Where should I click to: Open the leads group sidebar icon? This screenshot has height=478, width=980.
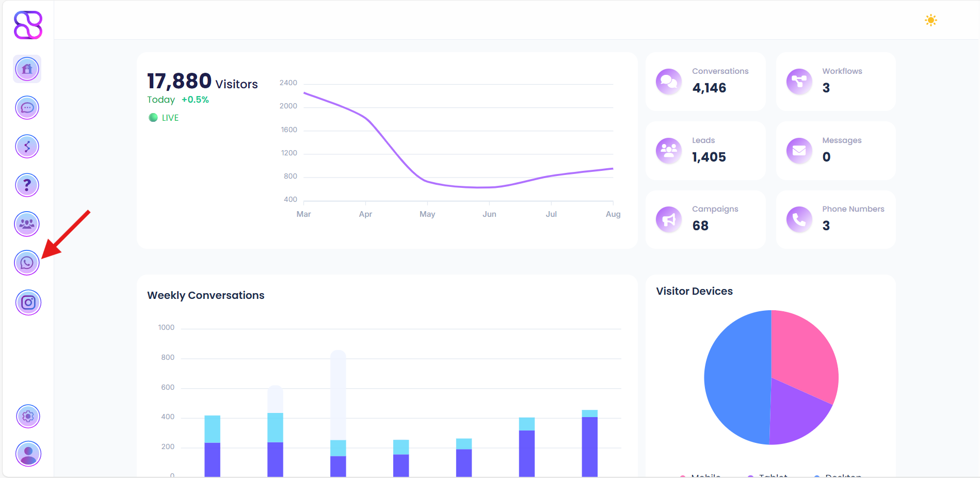(x=27, y=224)
